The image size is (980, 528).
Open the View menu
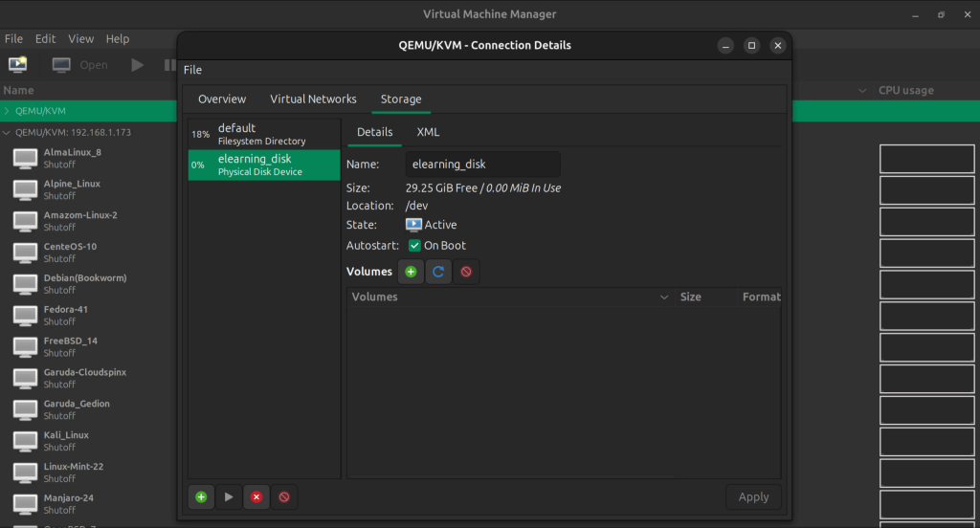click(x=81, y=39)
